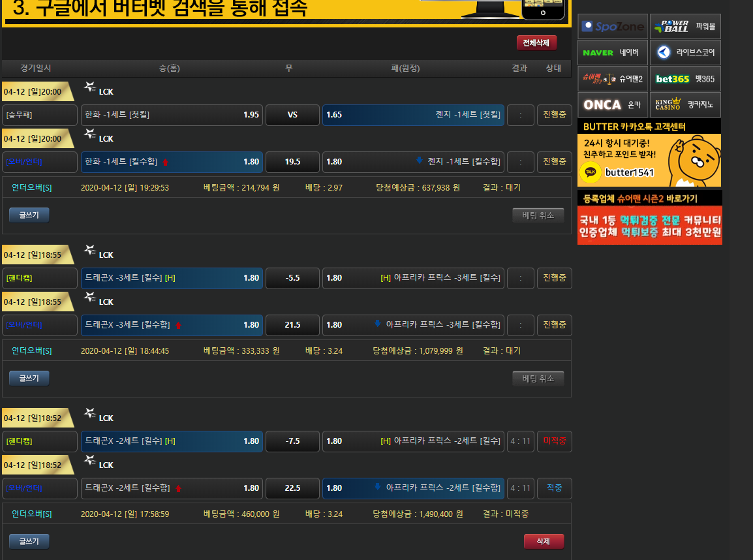Open the Power Ball 파워볼 link

pos(685,27)
